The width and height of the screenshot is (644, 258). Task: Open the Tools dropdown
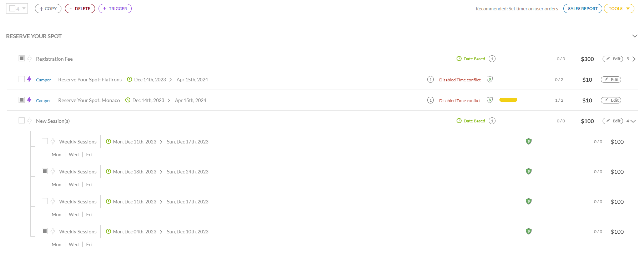tap(619, 9)
